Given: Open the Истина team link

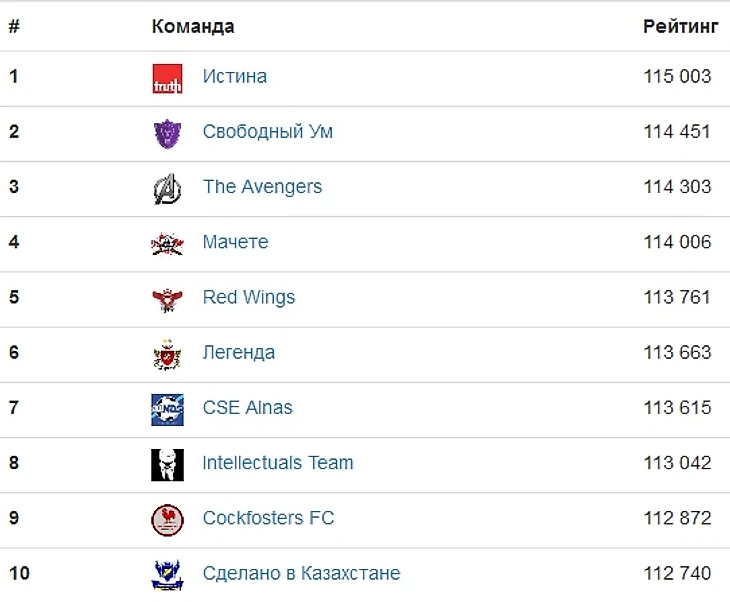Looking at the screenshot, I should 234,77.
